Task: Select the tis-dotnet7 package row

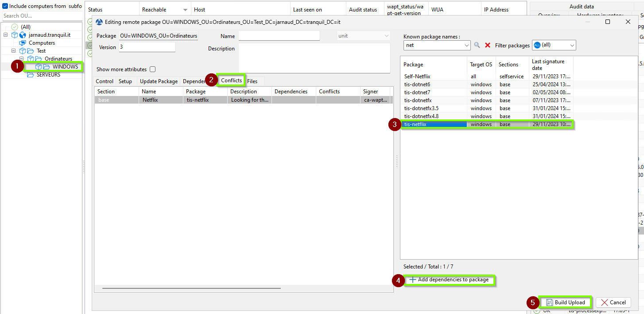Action: coord(487,92)
